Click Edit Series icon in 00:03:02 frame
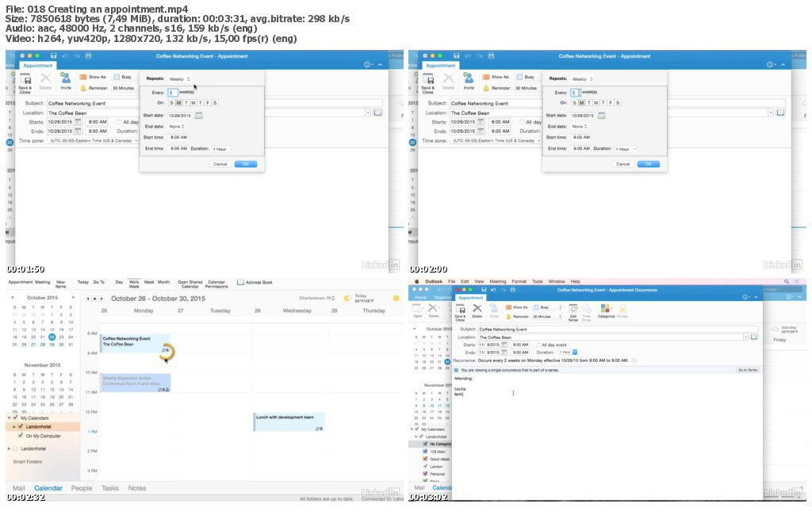Viewport: 812px width, 511px height. (573, 309)
